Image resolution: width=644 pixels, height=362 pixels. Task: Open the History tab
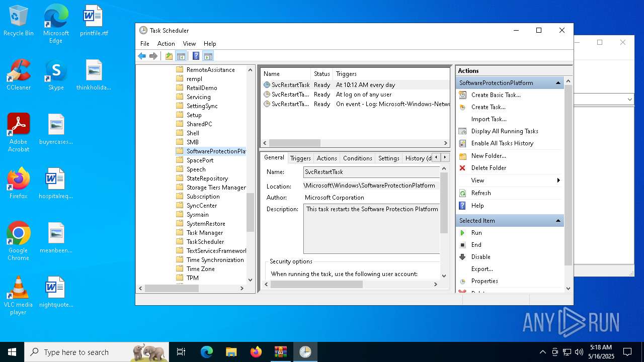pyautogui.click(x=418, y=158)
